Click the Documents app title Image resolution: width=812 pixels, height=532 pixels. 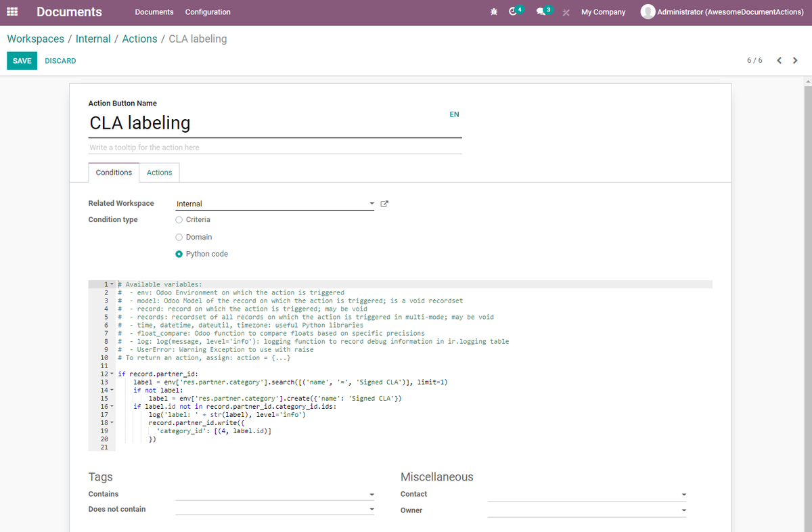[x=70, y=12]
